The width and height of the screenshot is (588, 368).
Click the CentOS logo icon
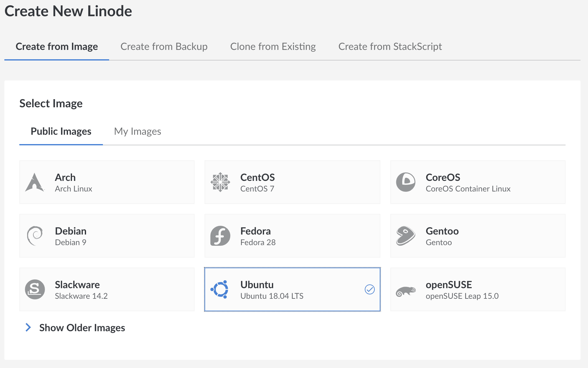(220, 182)
